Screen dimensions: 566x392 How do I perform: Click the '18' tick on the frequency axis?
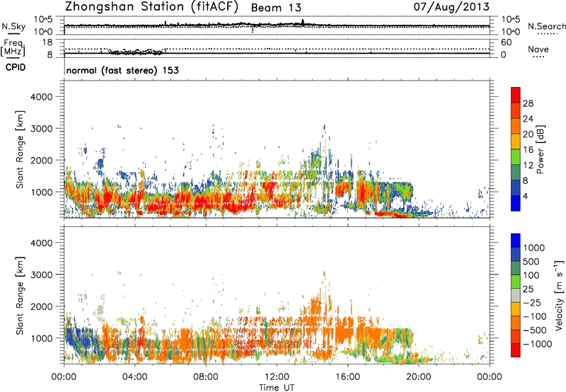(x=47, y=42)
